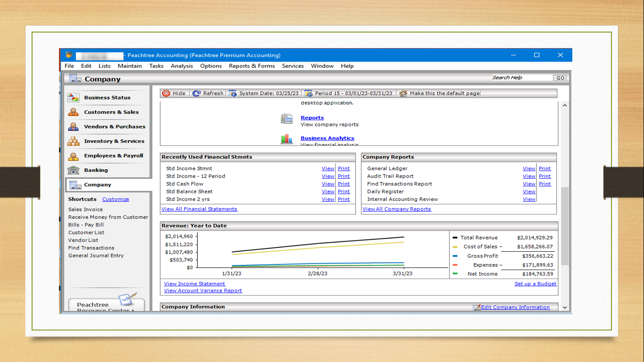Viewport: 644px width, 362px height.
Task: Open the Customer List shortcut
Action: pos(86,233)
